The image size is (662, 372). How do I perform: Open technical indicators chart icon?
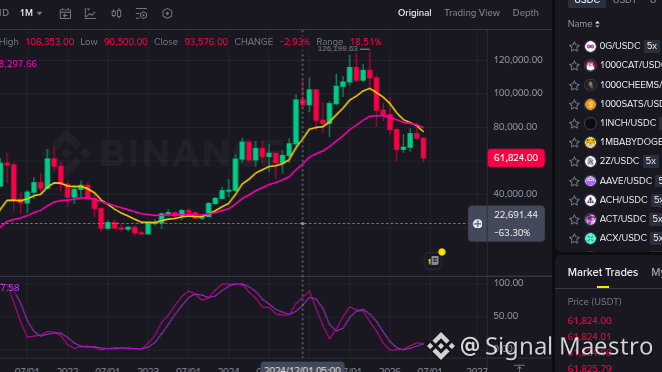tap(90, 14)
